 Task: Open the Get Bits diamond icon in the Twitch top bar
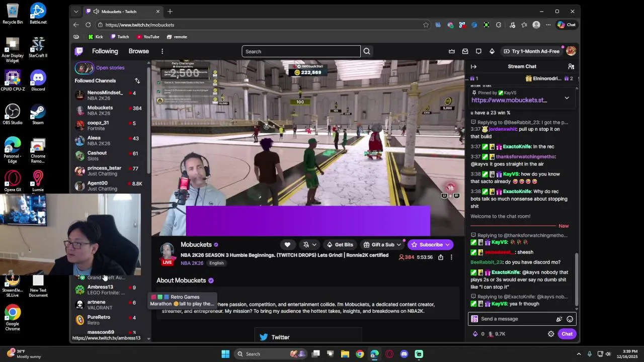[492, 51]
